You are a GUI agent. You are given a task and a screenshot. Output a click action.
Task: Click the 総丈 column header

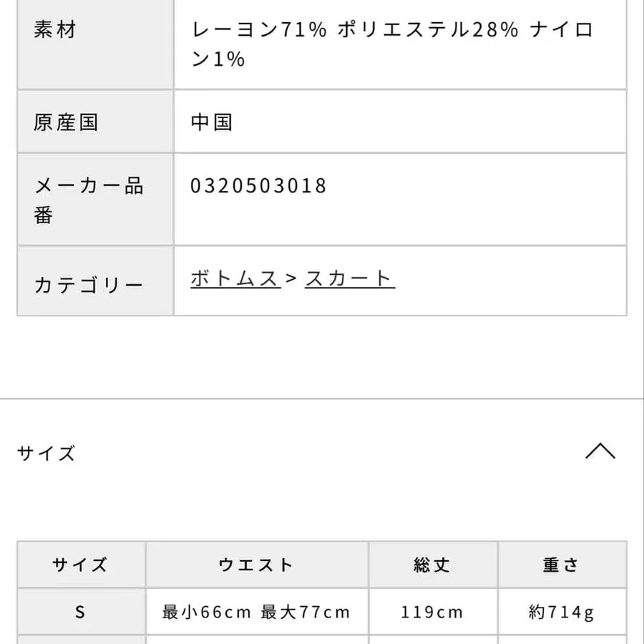pyautogui.click(x=433, y=565)
